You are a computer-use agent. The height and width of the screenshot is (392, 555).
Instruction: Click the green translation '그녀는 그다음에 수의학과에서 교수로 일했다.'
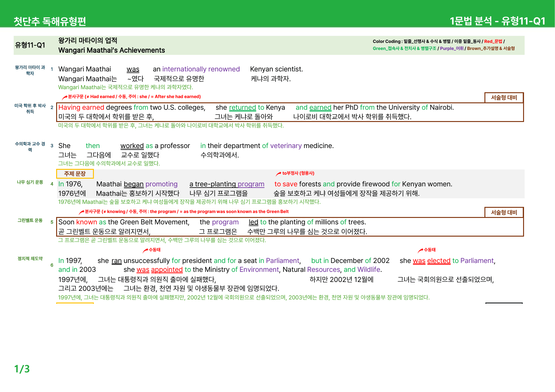(109, 164)
